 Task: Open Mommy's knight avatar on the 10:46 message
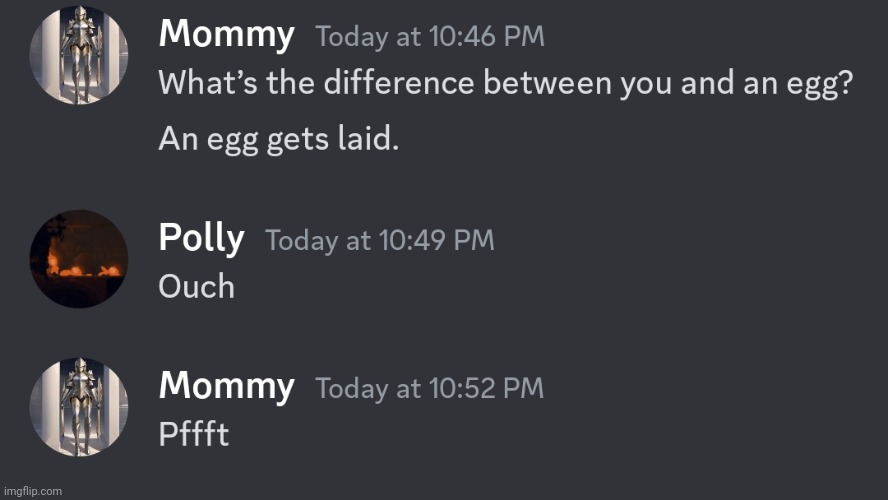(79, 55)
